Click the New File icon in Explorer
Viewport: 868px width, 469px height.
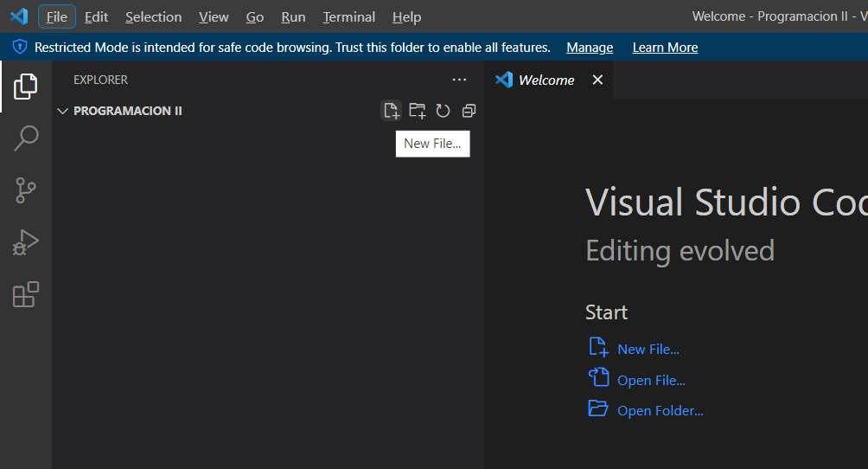pyautogui.click(x=392, y=111)
